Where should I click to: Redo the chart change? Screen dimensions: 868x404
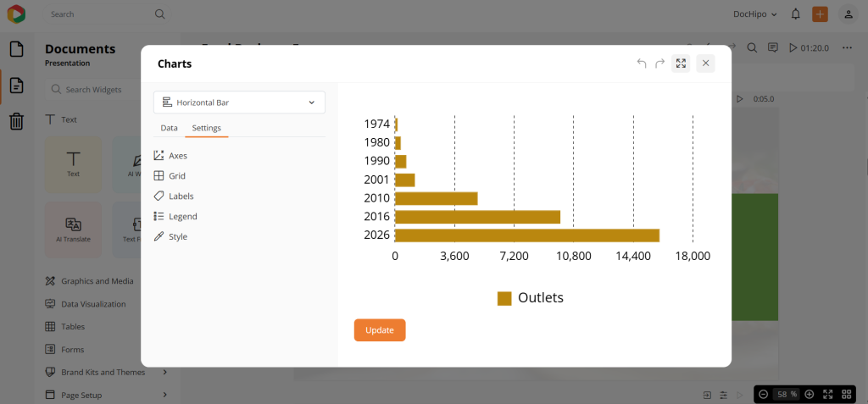659,63
